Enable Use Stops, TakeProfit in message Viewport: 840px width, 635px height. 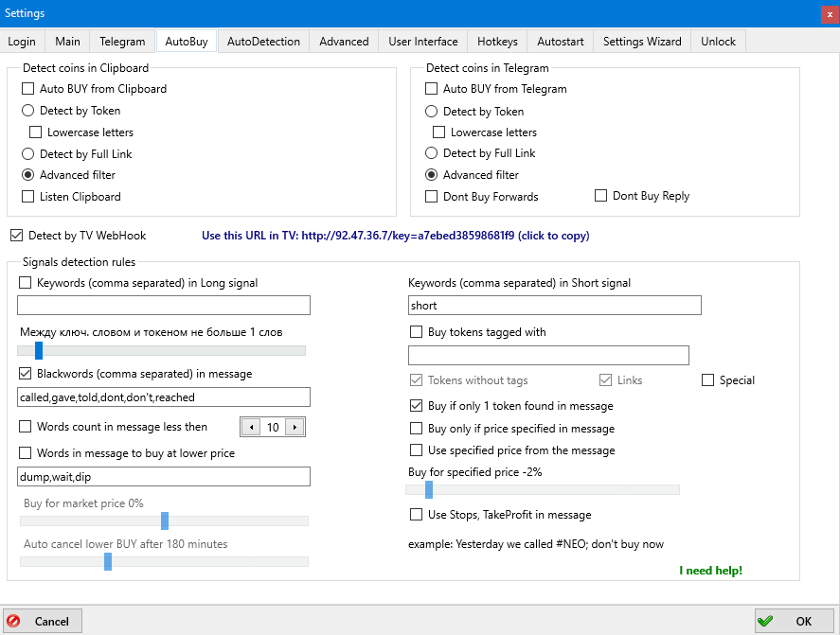click(x=416, y=515)
